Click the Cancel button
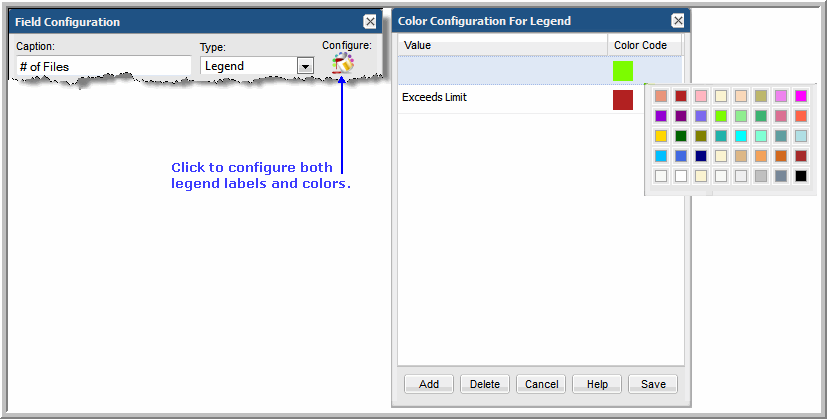This screenshot has width=827, height=419. pyautogui.click(x=541, y=384)
